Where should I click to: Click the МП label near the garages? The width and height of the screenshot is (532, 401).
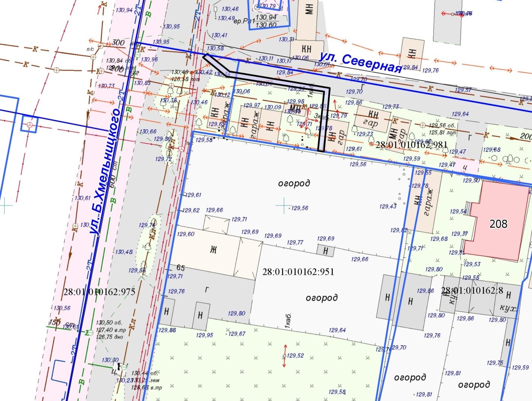[x=295, y=108]
